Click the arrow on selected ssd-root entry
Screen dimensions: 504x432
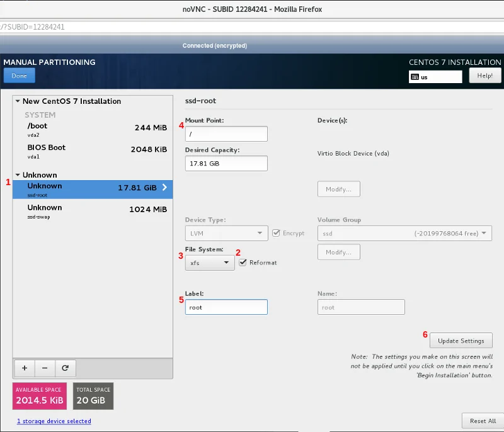point(165,188)
